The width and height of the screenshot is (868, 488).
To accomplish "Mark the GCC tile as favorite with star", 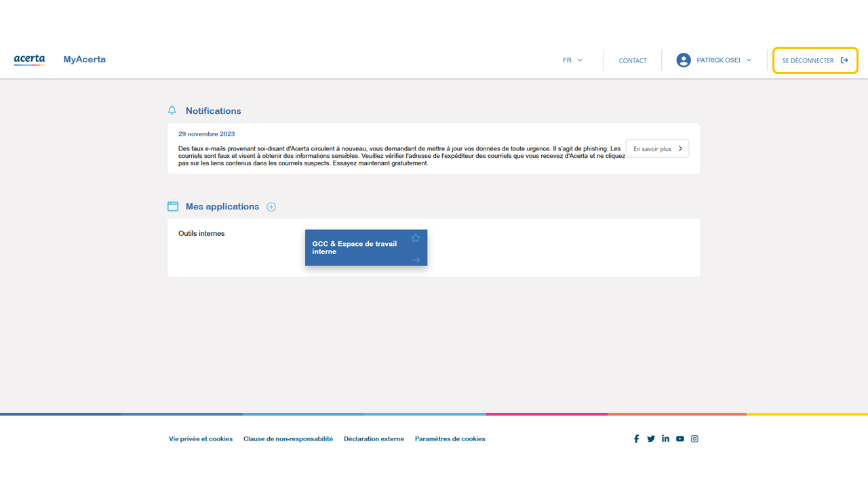I will pyautogui.click(x=416, y=238).
